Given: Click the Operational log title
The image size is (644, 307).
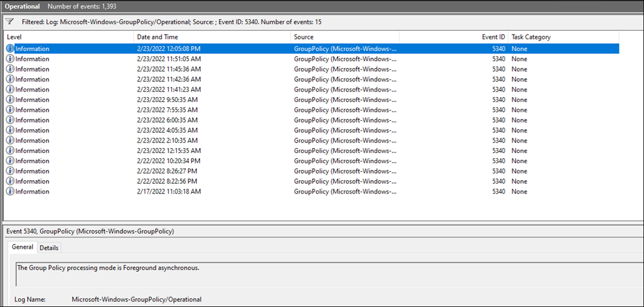Looking at the screenshot, I should pyautogui.click(x=22, y=7).
